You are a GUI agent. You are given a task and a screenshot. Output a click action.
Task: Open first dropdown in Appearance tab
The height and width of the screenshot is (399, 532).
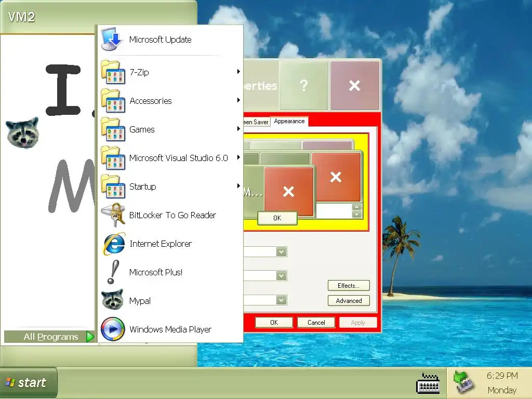point(281,252)
